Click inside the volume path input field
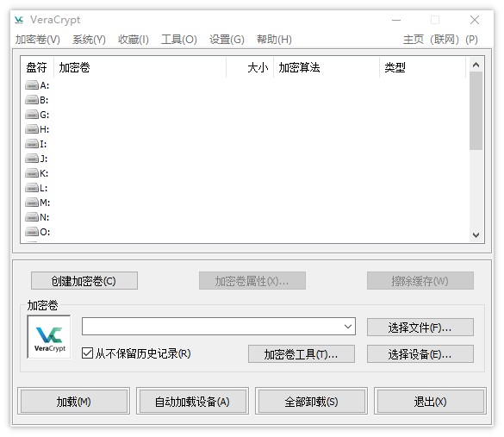504x437 pixels. point(219,327)
